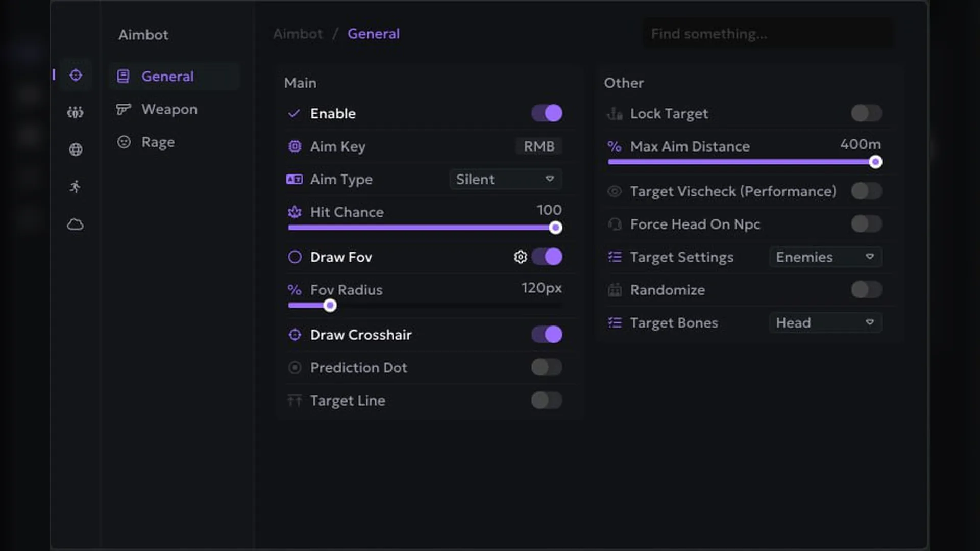The image size is (980, 551).
Task: Open Draw Fov gear settings
Action: coord(520,257)
